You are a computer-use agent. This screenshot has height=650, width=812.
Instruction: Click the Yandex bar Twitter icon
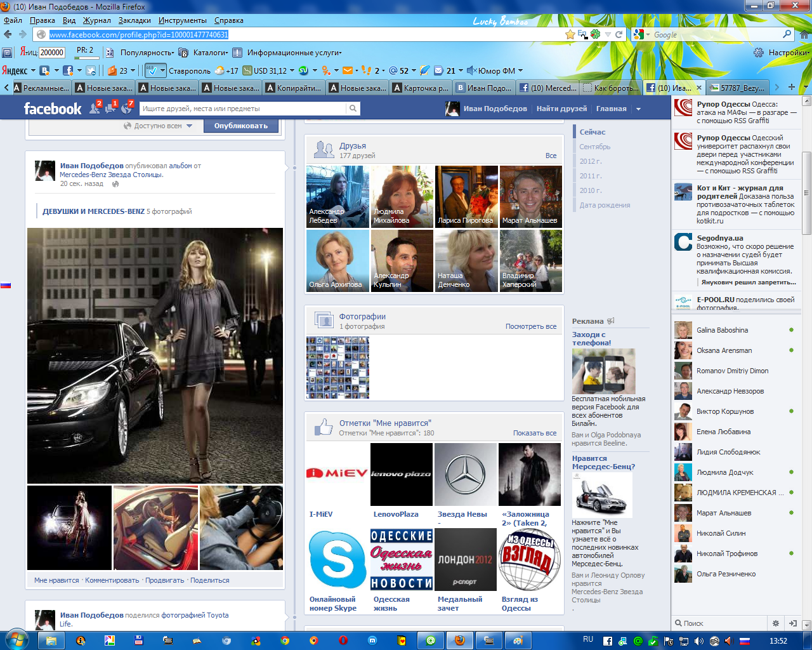click(x=91, y=70)
